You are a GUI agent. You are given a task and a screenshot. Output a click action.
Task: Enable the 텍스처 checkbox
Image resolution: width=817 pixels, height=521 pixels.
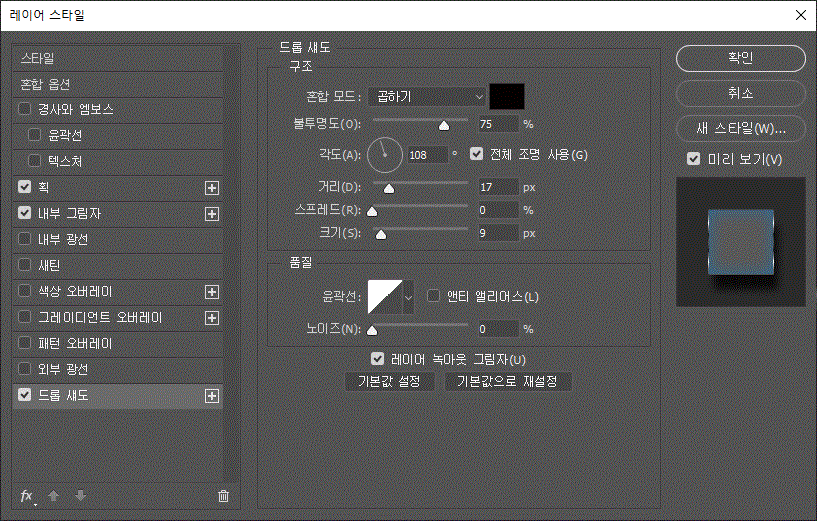click(x=34, y=161)
